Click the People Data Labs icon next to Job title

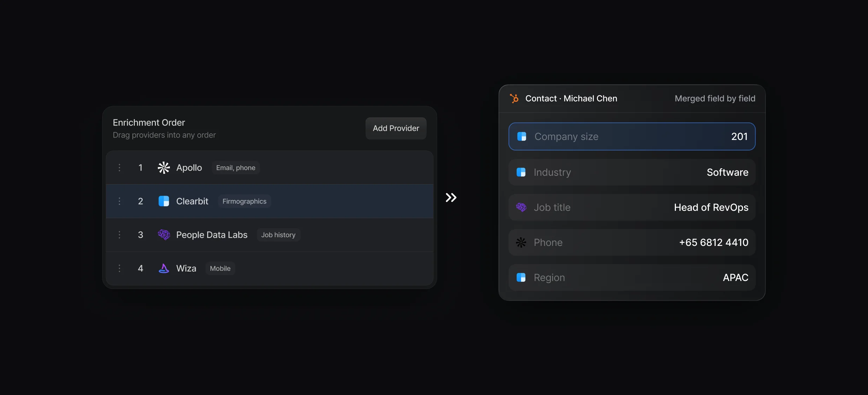coord(521,207)
